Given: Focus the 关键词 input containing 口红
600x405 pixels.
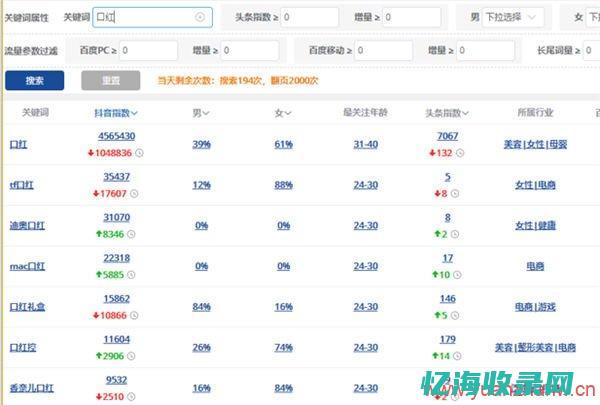Looking at the screenshot, I should click(152, 17).
